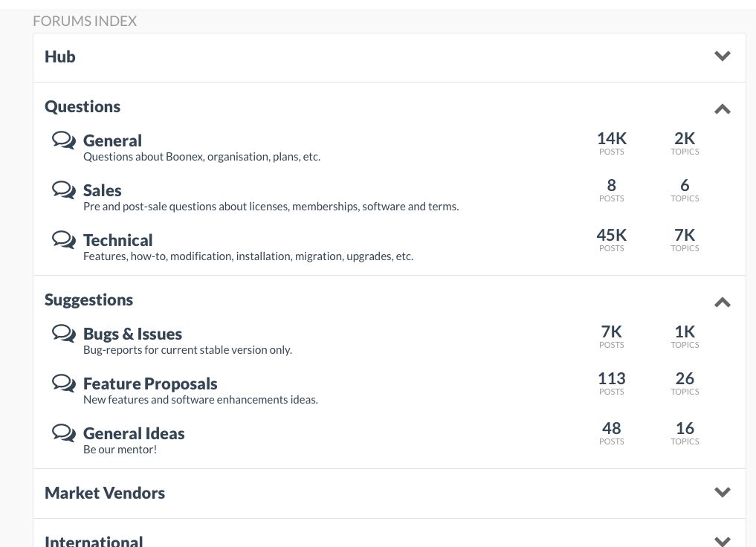Expand the Hub section chevron
Viewport: 756px width, 547px height.
pyautogui.click(x=722, y=56)
